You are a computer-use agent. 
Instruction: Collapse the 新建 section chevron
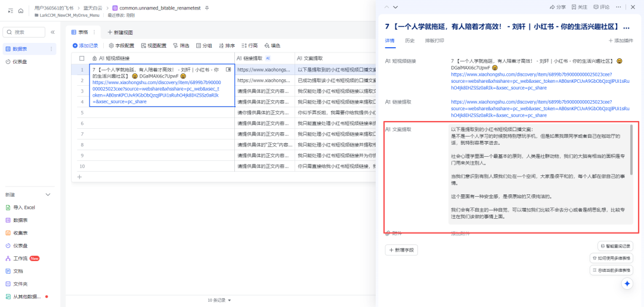pos(48,194)
